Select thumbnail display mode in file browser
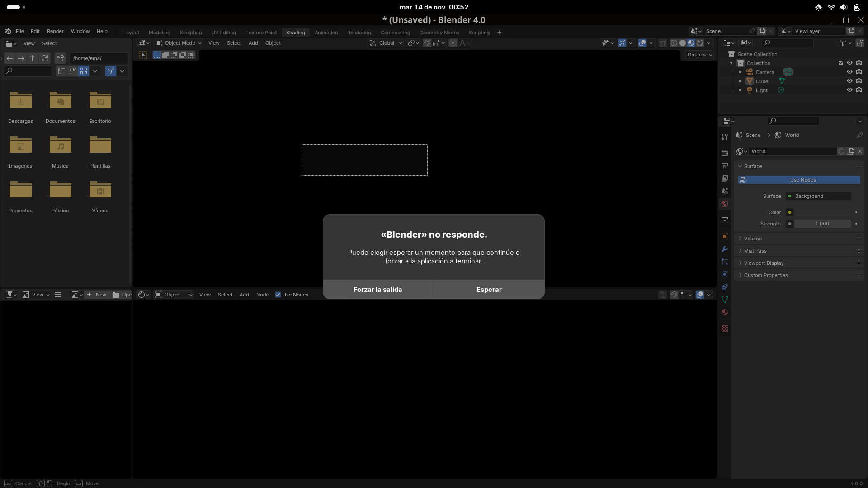Viewport: 868px width, 488px height. [84, 71]
